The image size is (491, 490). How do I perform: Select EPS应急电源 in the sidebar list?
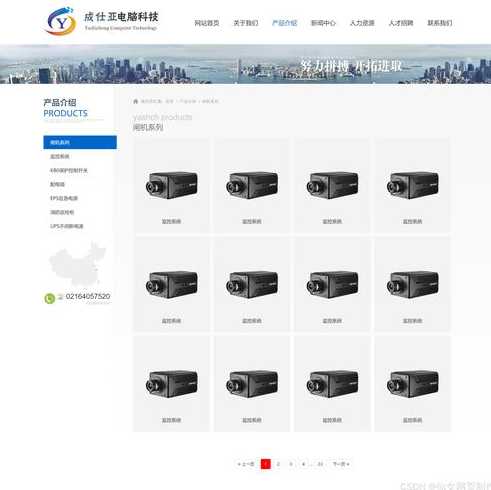[x=64, y=198]
